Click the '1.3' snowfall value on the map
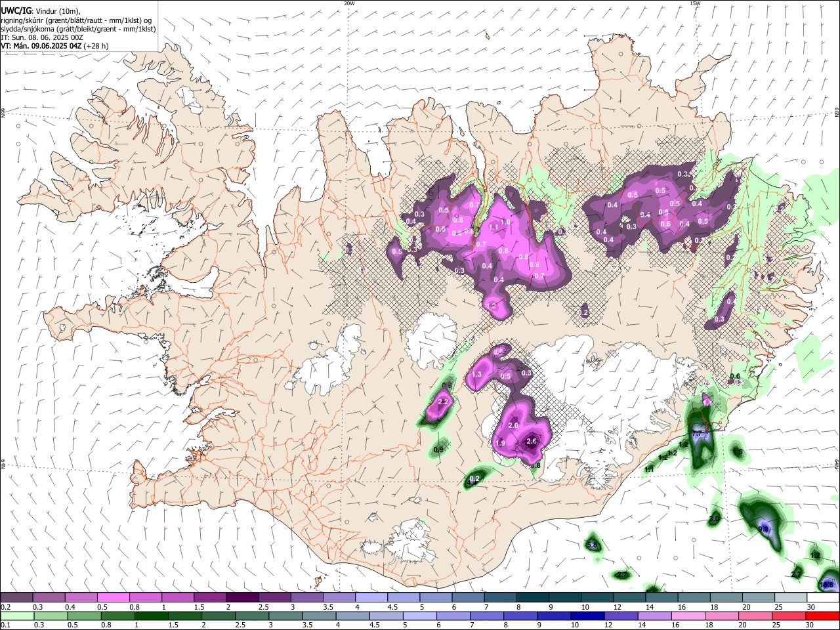840x630 pixels. tap(476, 375)
